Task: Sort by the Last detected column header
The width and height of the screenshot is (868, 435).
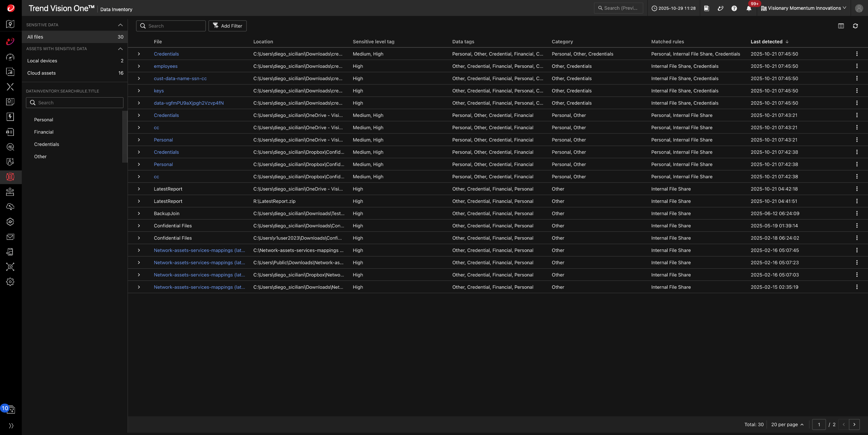Action: [x=766, y=42]
